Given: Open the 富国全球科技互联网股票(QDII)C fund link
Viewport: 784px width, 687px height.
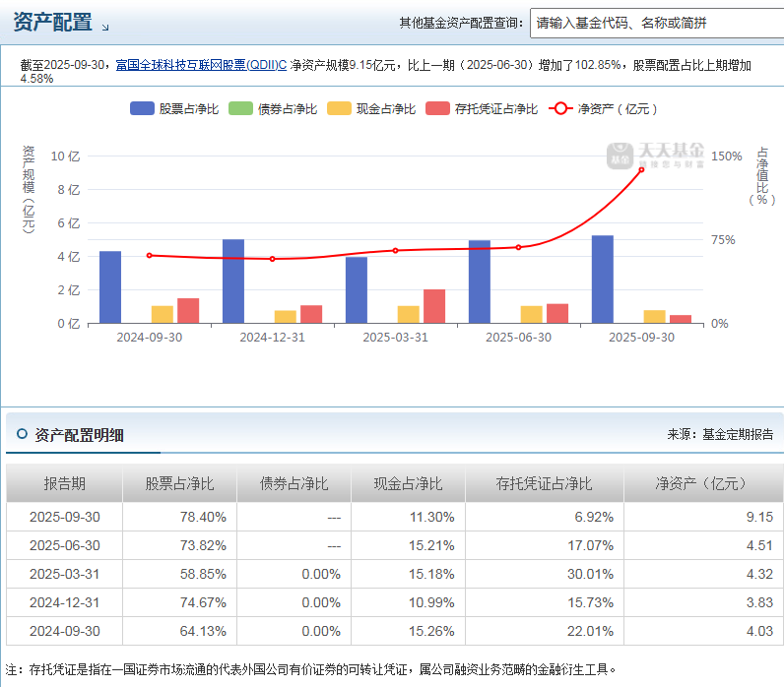Looking at the screenshot, I should (201, 65).
